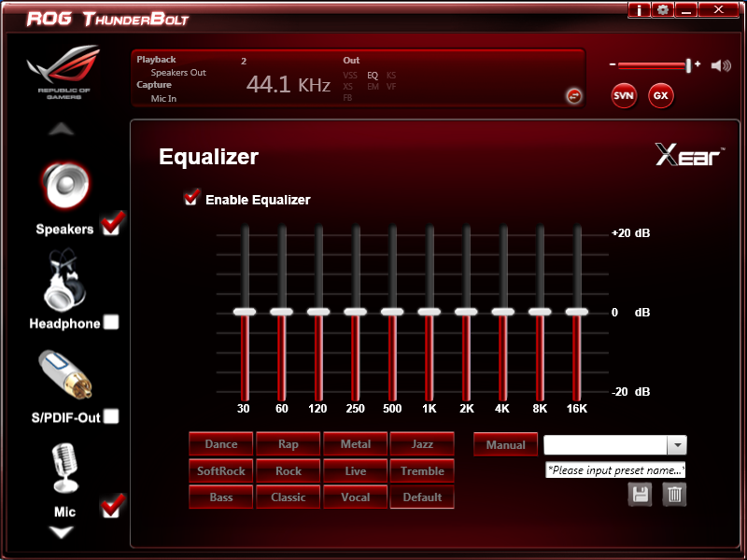The image size is (747, 560).
Task: Select the Speakers device icon
Action: click(x=65, y=186)
